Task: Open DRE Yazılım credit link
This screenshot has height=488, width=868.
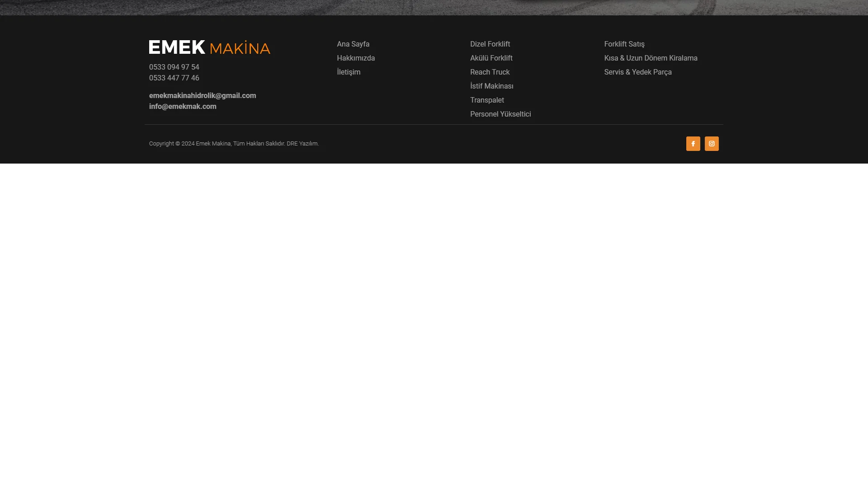Action: click(x=302, y=144)
